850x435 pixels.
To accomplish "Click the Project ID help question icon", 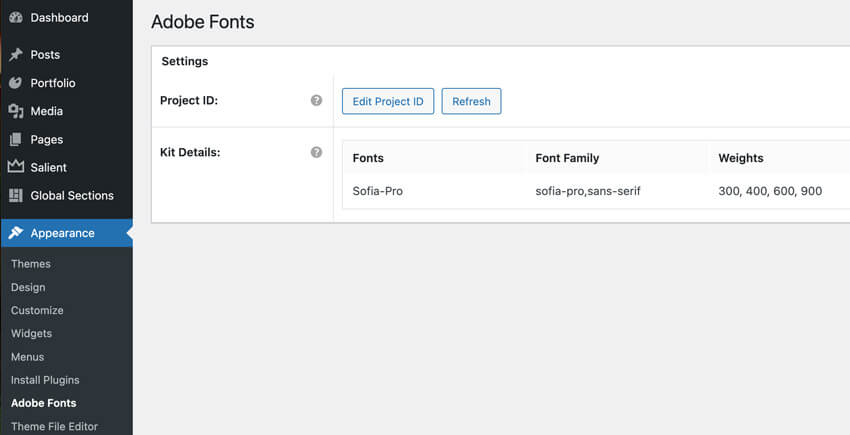I will pos(317,100).
